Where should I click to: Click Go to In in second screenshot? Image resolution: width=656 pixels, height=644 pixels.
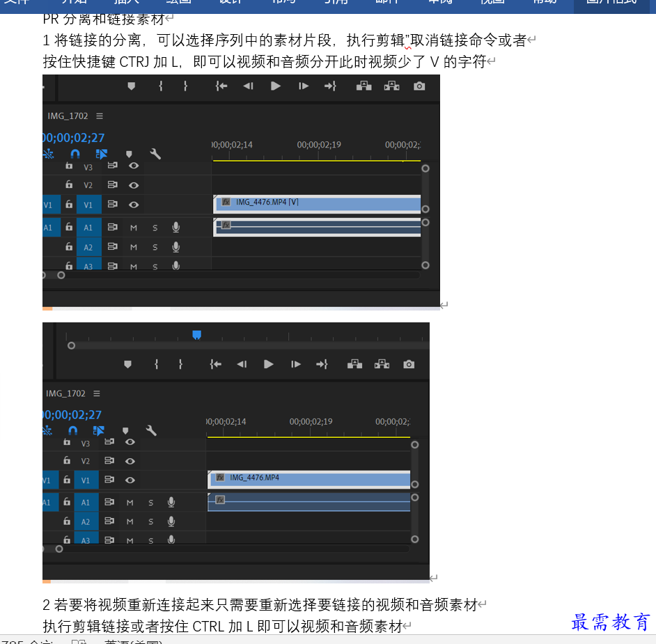[x=215, y=364]
